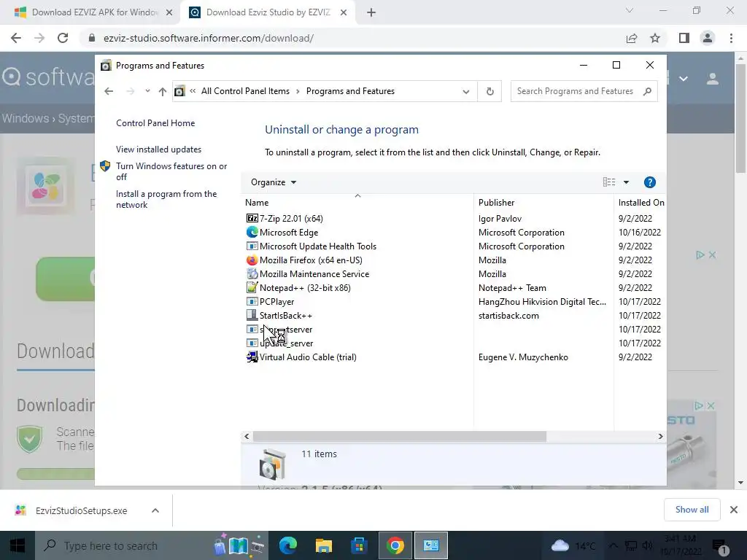
Task: Select the Microsoft Edge program icon
Action: [x=252, y=232]
